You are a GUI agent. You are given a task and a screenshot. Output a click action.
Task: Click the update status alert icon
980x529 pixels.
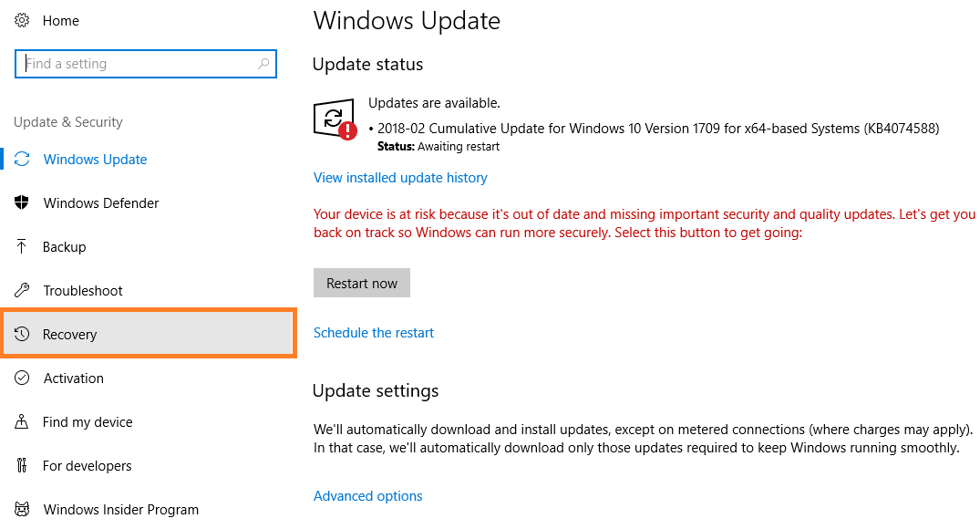(335, 120)
